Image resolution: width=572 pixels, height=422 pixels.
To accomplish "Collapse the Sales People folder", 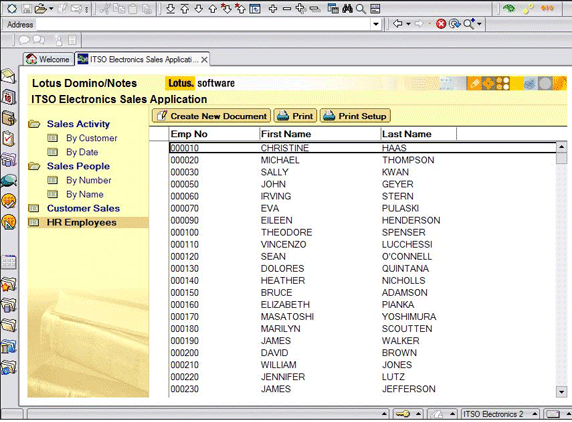I will (34, 166).
